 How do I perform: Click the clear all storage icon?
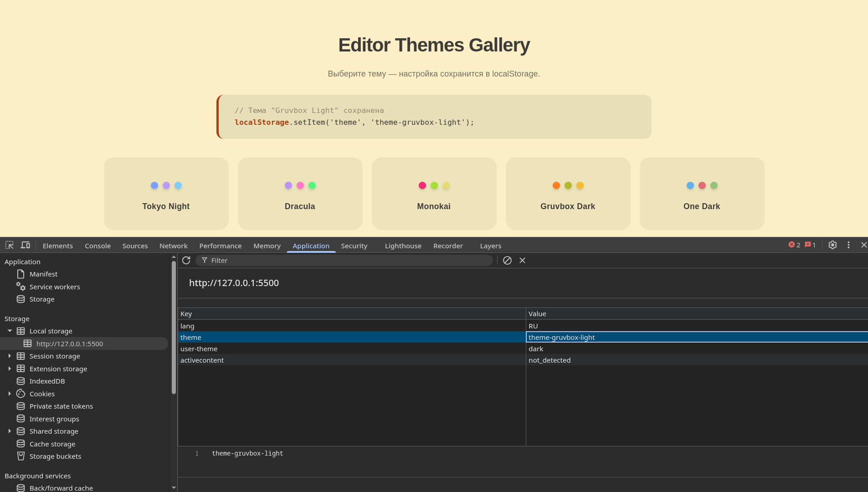coord(507,260)
